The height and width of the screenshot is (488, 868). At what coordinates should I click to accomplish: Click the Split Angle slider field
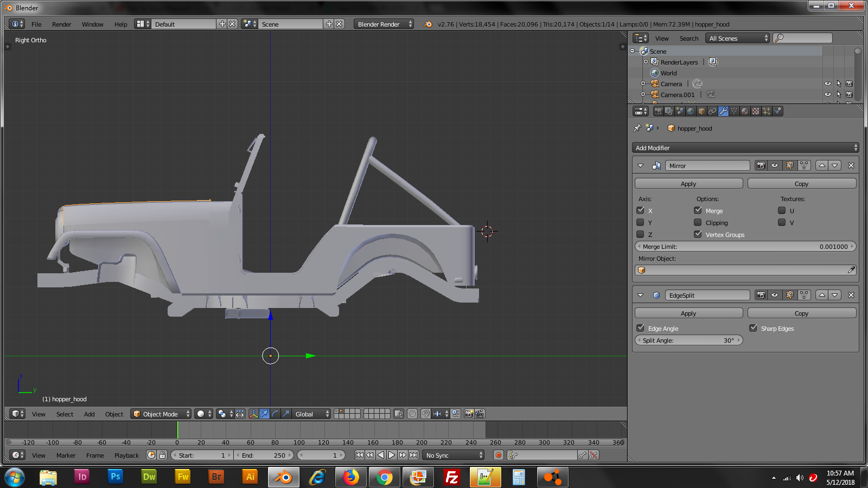click(688, 341)
